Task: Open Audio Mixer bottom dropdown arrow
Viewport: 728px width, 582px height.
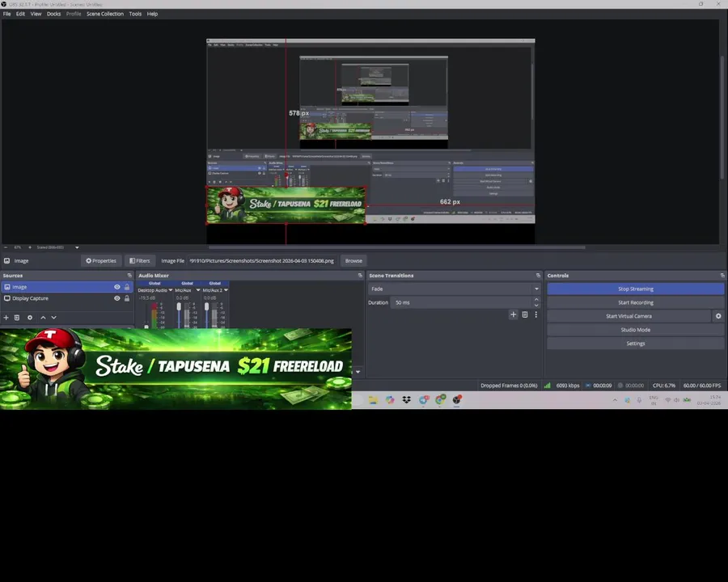Action: [358, 372]
